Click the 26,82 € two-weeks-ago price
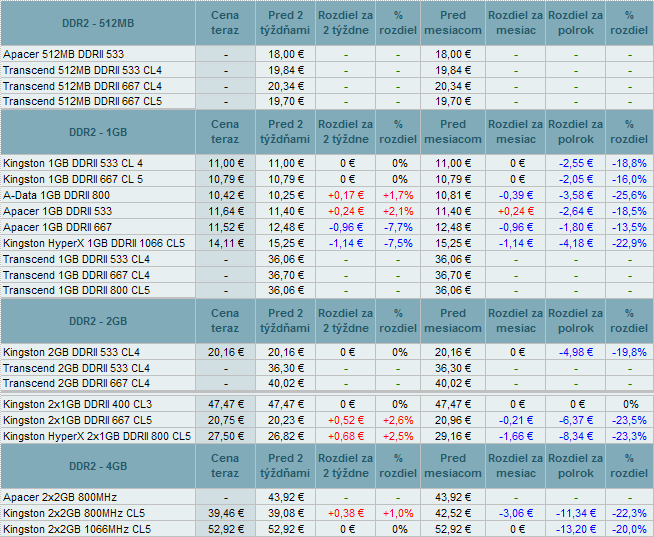Image resolution: width=654 pixels, height=537 pixels. [286, 436]
